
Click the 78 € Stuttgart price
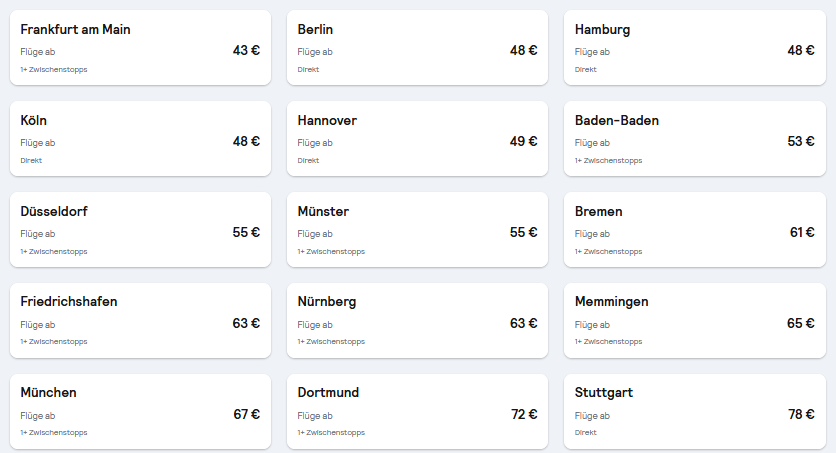pos(801,414)
